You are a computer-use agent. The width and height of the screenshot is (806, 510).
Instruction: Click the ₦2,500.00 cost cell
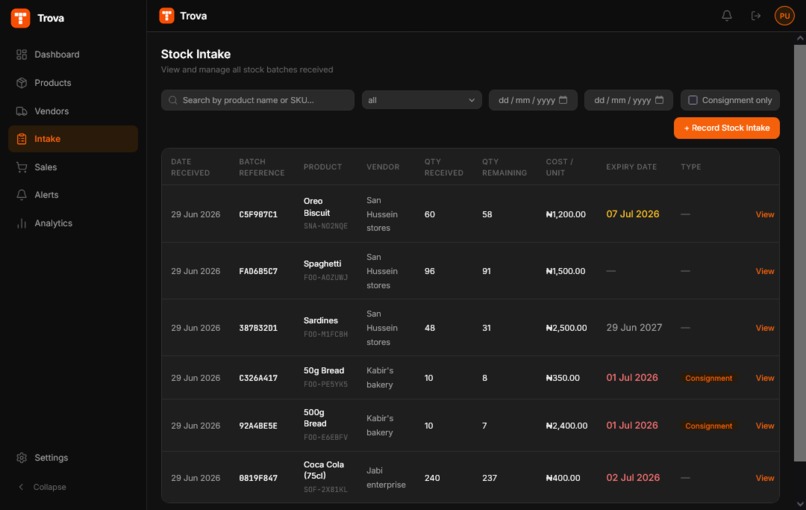(566, 327)
